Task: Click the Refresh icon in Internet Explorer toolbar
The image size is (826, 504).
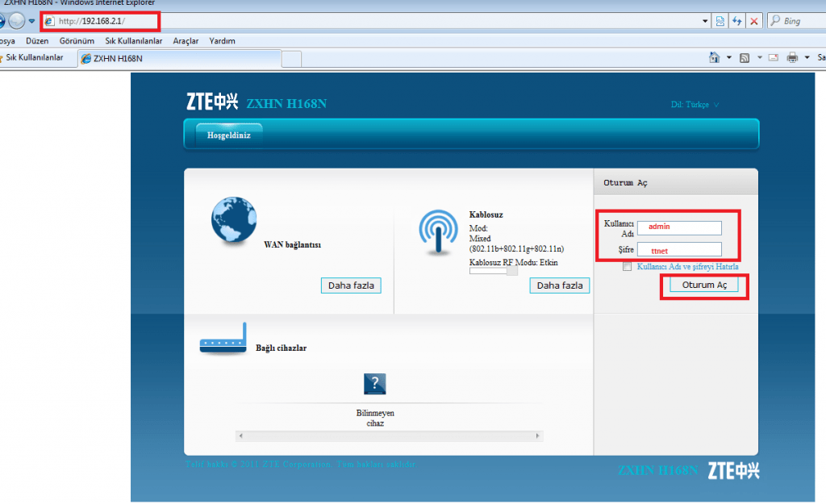Action: [x=737, y=21]
